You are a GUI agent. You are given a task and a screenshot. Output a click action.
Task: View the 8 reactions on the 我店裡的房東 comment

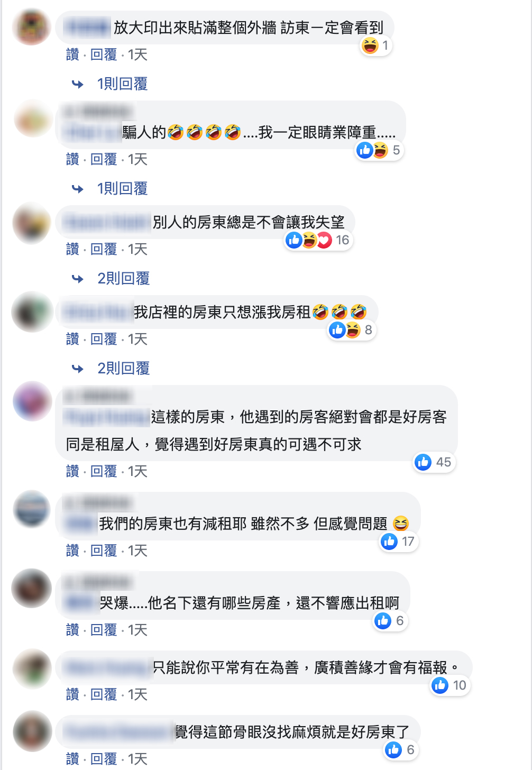(352, 331)
